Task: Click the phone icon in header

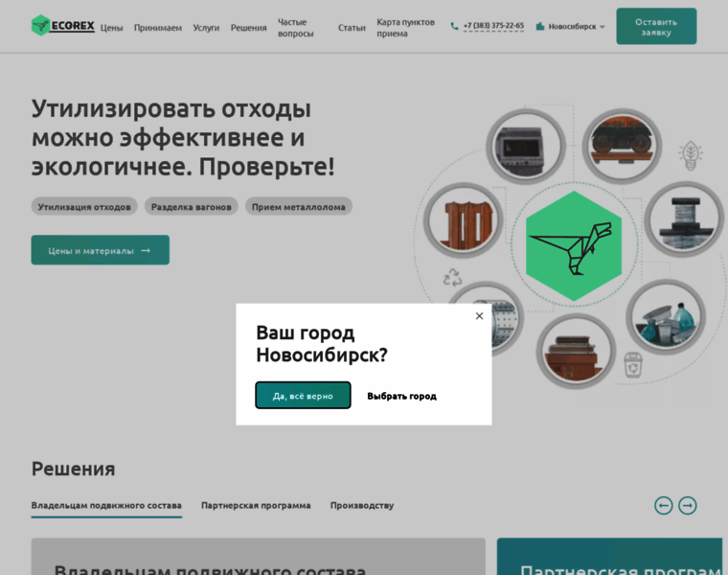Action: (455, 27)
